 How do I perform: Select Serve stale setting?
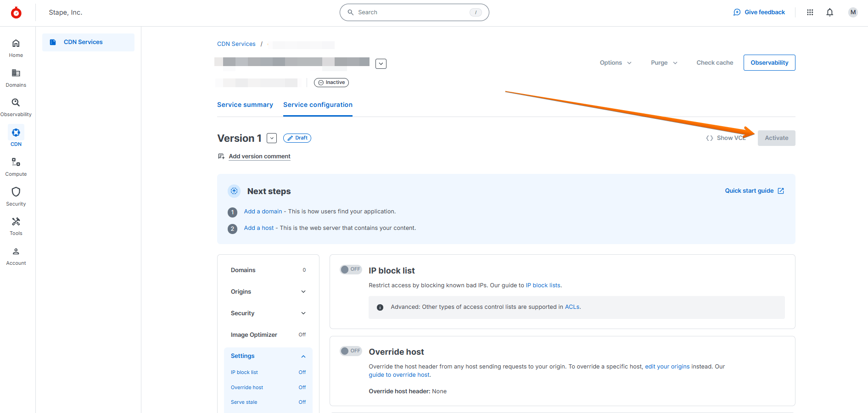[x=268, y=402]
